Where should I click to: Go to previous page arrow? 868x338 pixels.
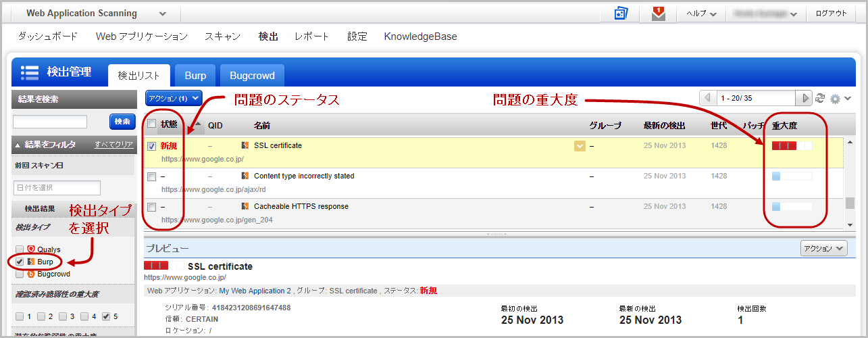tap(708, 98)
